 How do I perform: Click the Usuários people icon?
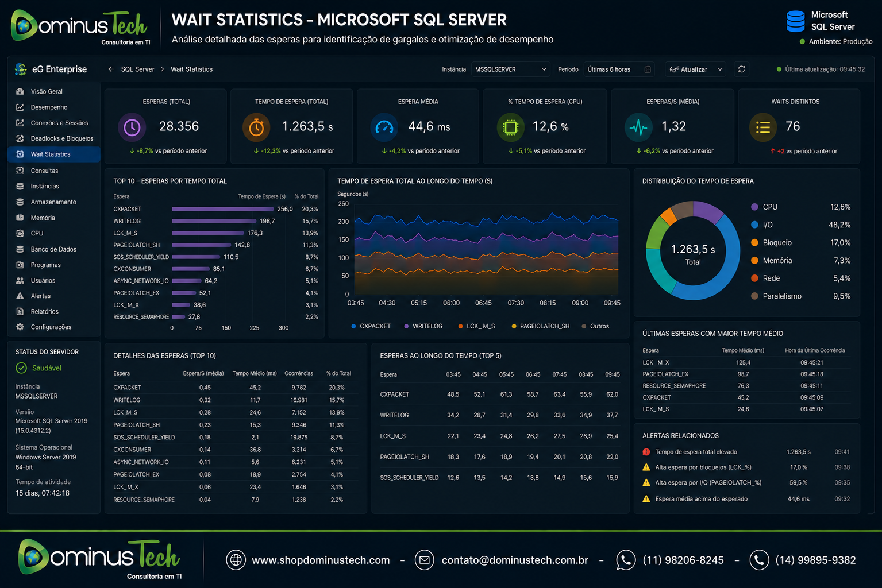tap(20, 280)
